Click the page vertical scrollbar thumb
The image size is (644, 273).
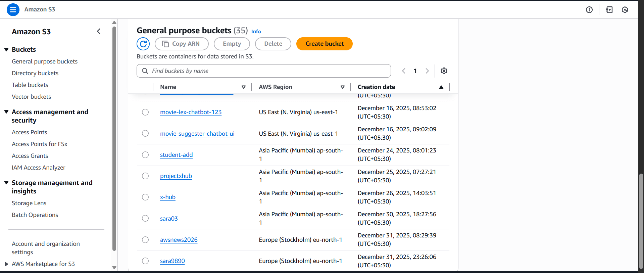641,221
